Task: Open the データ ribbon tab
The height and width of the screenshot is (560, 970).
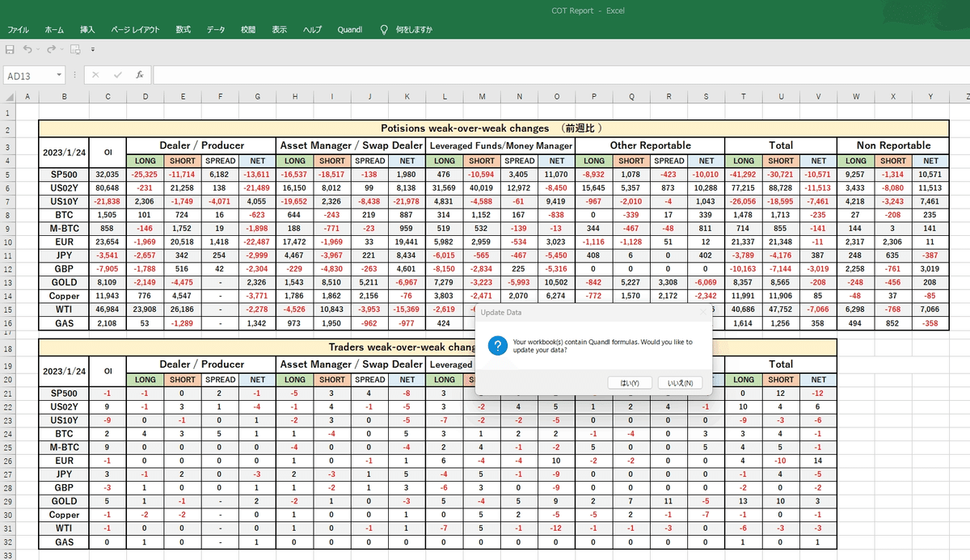Action: (216, 29)
